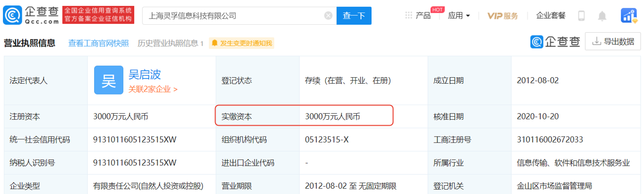This screenshot has height=194, width=644.
Task: Select registered capital 3000万元人民币 under 注册资本
Action: pyautogui.click(x=120, y=117)
